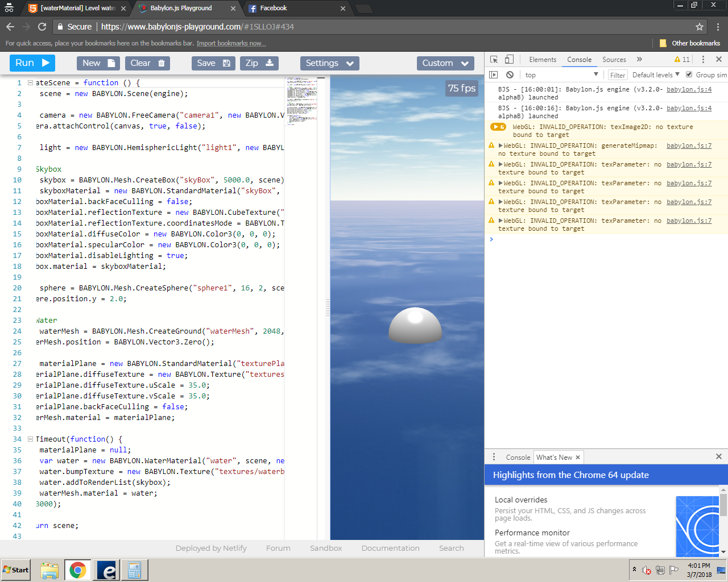728x582 pixels.
Task: Open the DevTools three-dot options menu
Action: [703, 60]
